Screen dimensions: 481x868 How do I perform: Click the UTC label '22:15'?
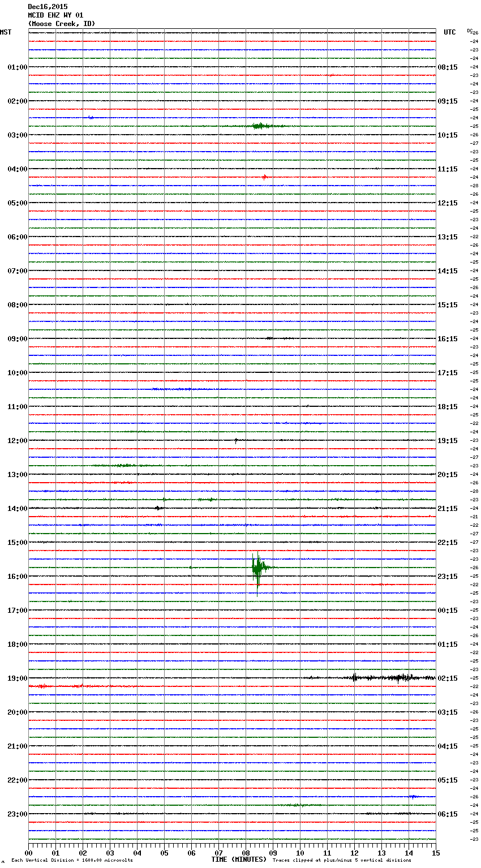click(x=448, y=543)
